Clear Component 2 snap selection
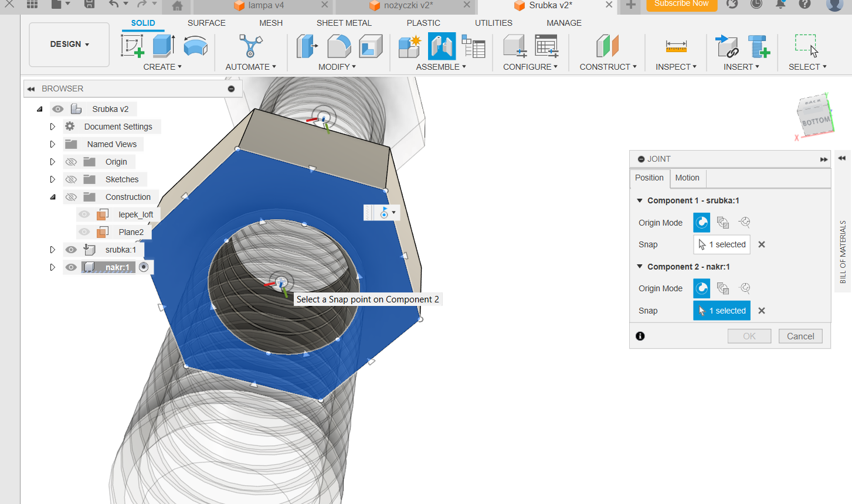Viewport: 852px width, 504px height. 762,311
